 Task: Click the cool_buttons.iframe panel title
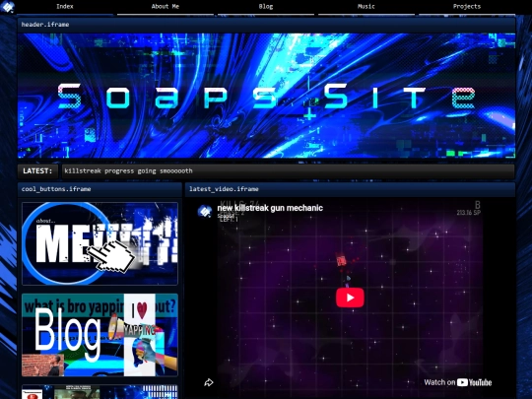point(56,189)
